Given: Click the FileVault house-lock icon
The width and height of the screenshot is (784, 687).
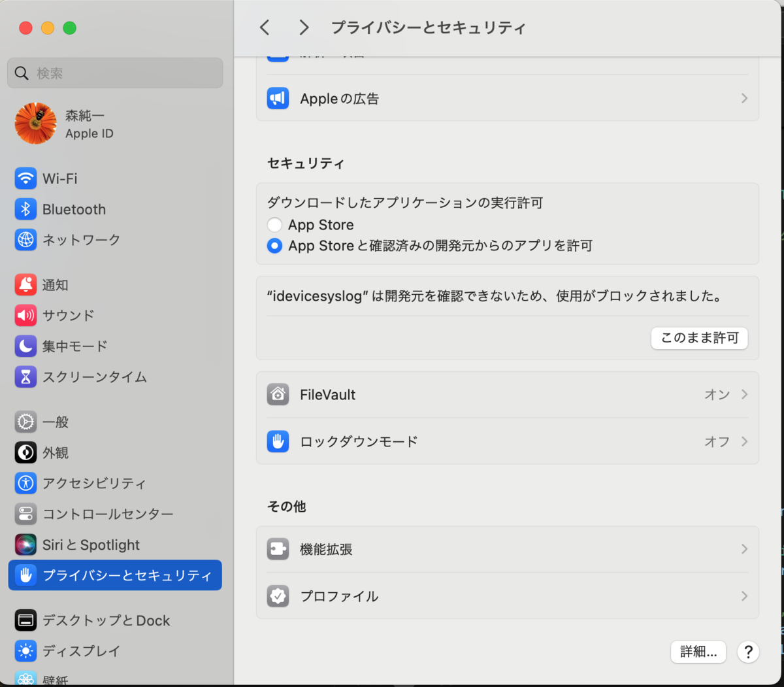Looking at the screenshot, I should (x=278, y=395).
